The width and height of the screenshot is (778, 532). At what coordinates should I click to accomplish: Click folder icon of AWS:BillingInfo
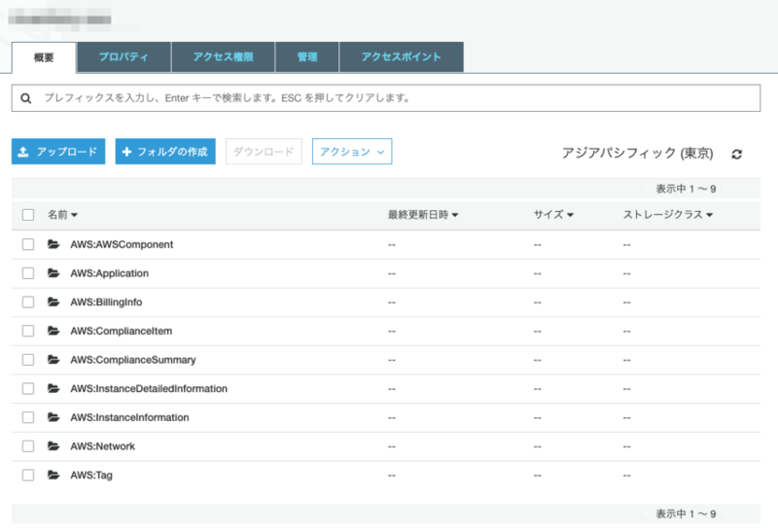[x=53, y=301]
